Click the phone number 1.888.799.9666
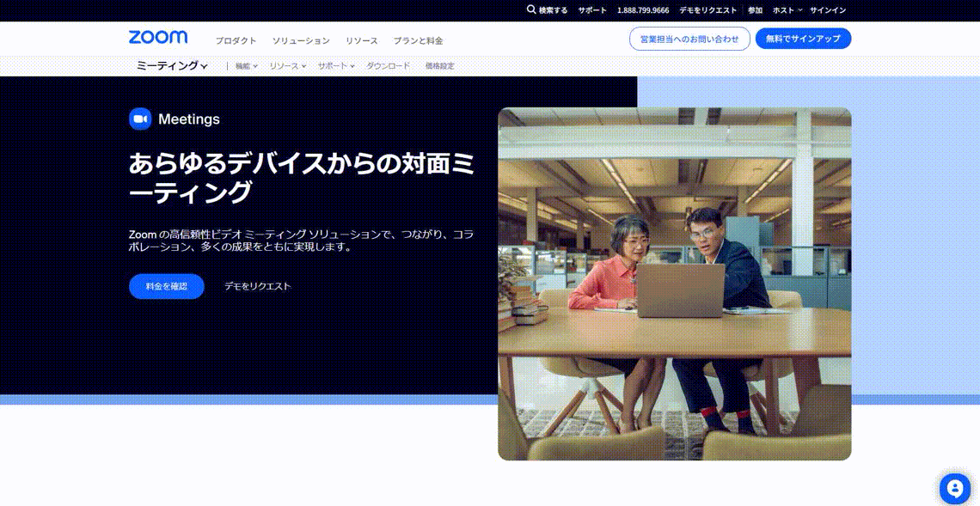This screenshot has width=980, height=506. point(642,10)
